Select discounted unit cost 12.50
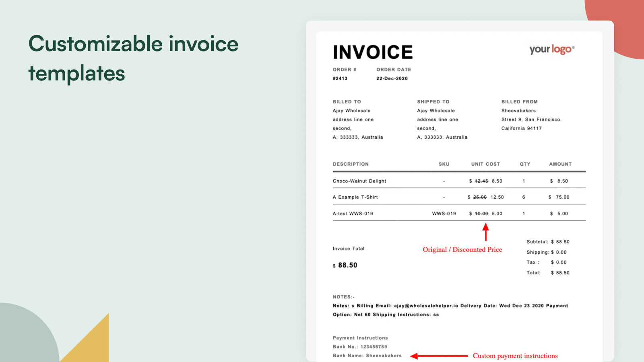This screenshot has width=644, height=362. tap(497, 197)
